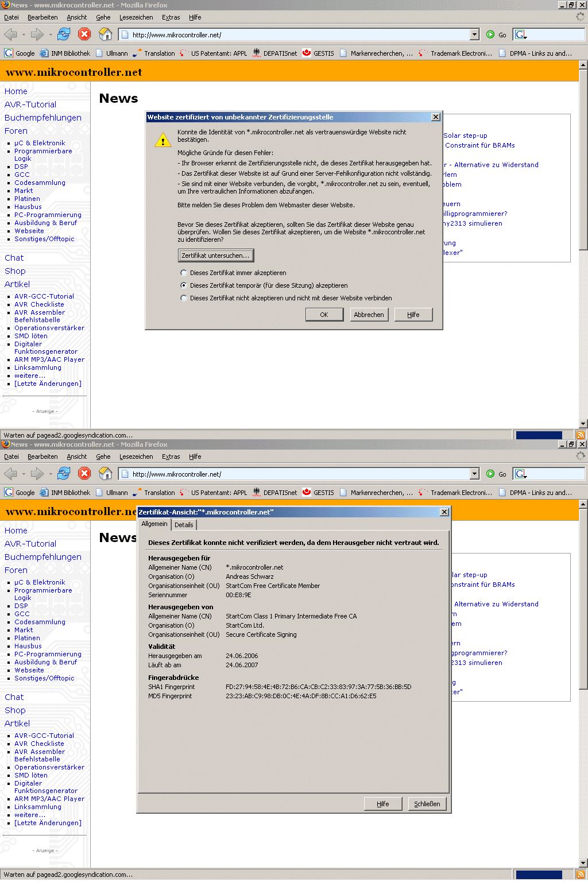588x882 pixels.
Task: Click Reload icon in window with warning dialog
Action: coord(64,34)
